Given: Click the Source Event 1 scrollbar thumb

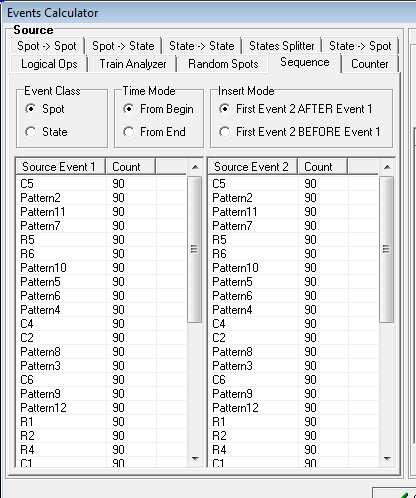Looking at the screenshot, I should point(195,249).
